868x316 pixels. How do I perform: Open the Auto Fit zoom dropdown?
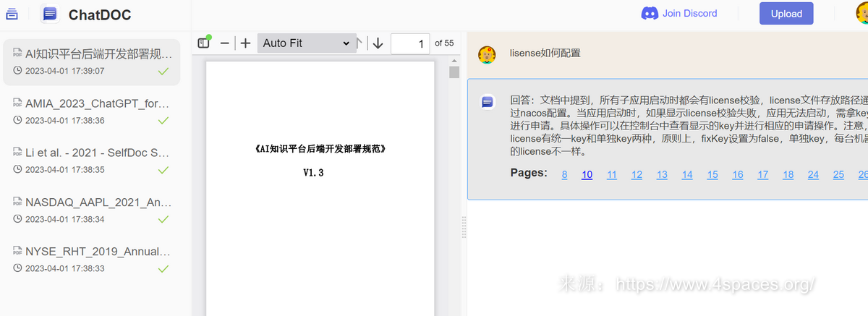point(306,43)
